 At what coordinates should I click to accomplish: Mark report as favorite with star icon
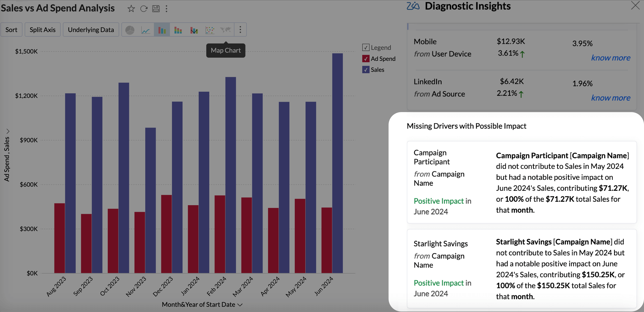click(x=131, y=9)
